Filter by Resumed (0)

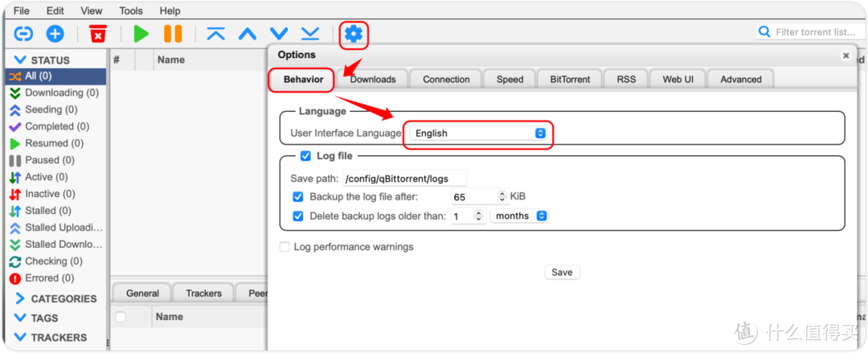pos(55,143)
